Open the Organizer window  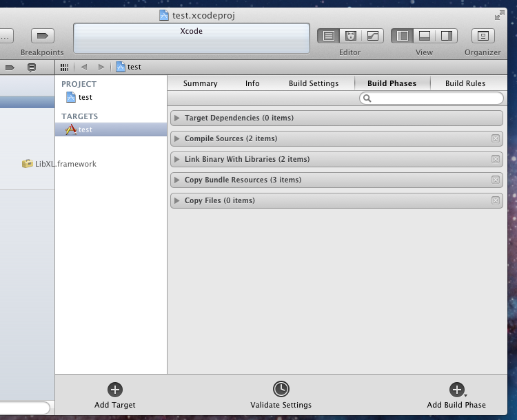[x=483, y=36]
